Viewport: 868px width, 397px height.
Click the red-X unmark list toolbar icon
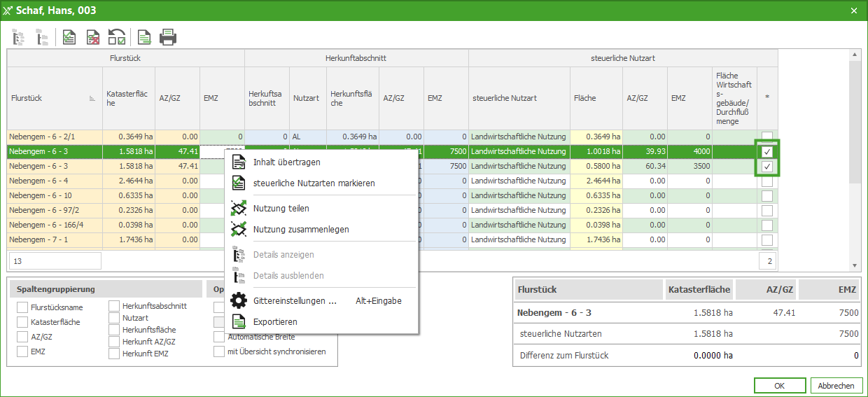click(x=93, y=36)
